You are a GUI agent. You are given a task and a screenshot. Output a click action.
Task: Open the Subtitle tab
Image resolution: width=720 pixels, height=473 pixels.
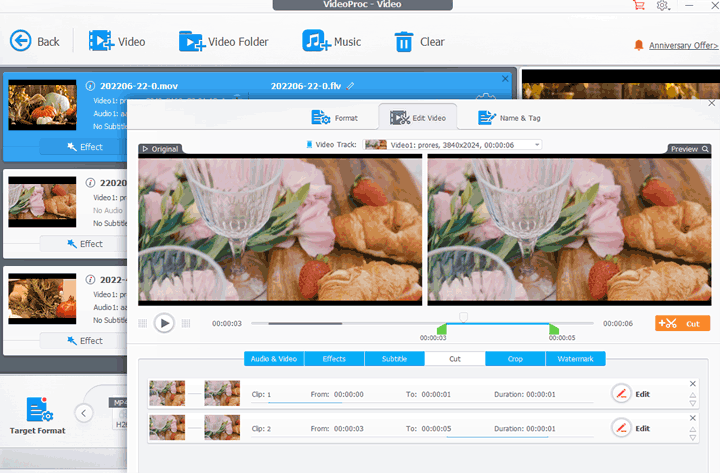pyautogui.click(x=394, y=359)
